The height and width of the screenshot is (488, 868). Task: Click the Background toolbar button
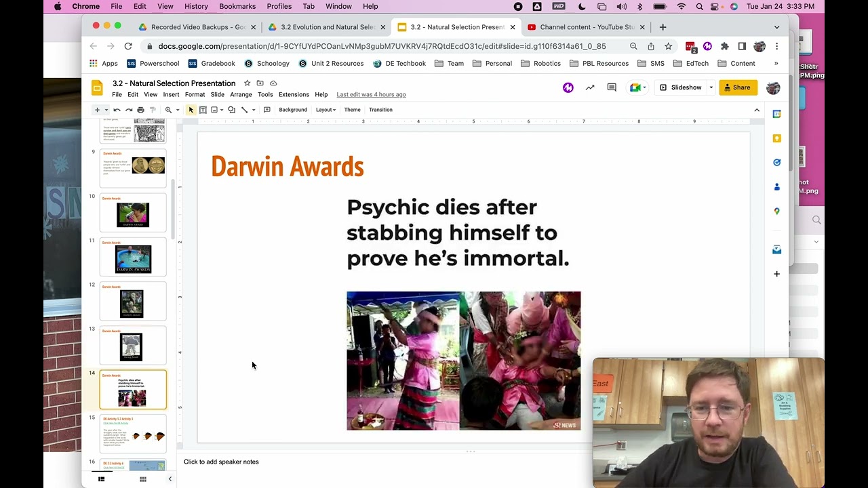click(x=293, y=110)
